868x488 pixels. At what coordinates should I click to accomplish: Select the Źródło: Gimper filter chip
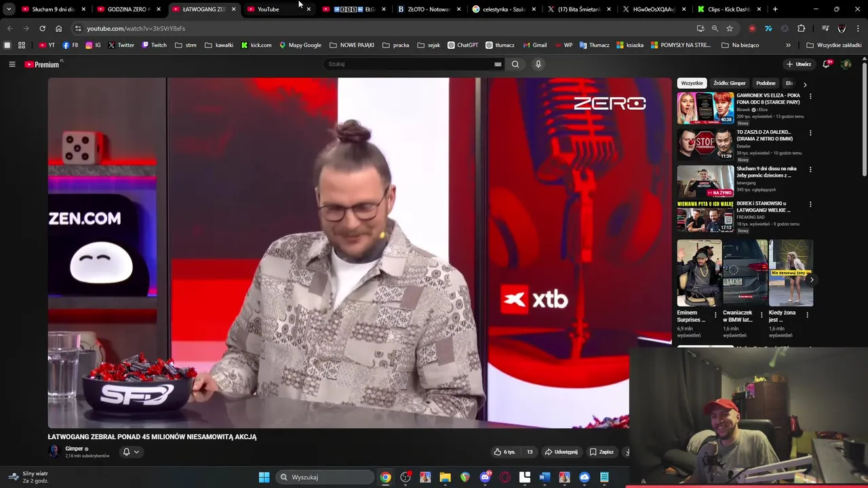click(x=730, y=83)
